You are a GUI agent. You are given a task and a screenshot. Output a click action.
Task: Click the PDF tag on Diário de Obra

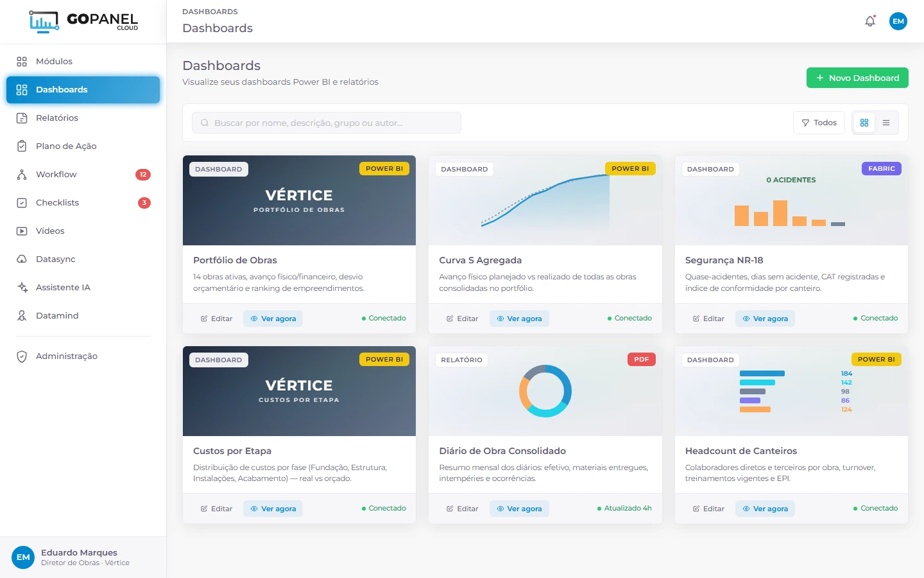[642, 360]
